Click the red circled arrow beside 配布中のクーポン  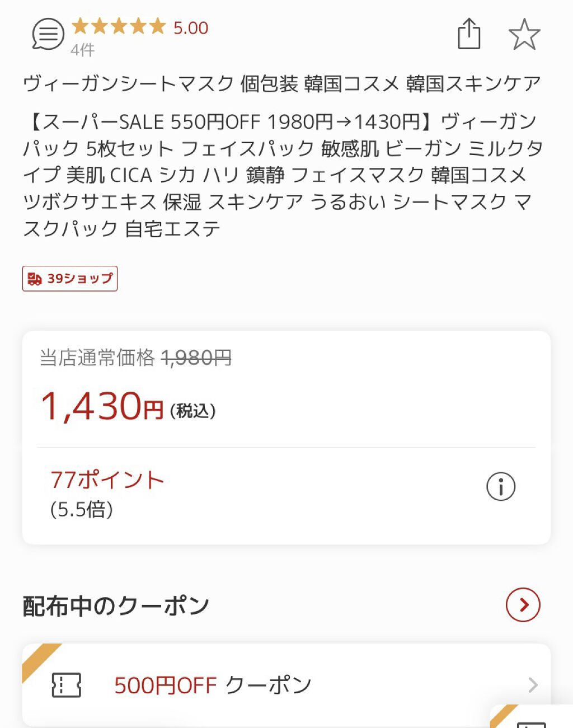tap(523, 605)
